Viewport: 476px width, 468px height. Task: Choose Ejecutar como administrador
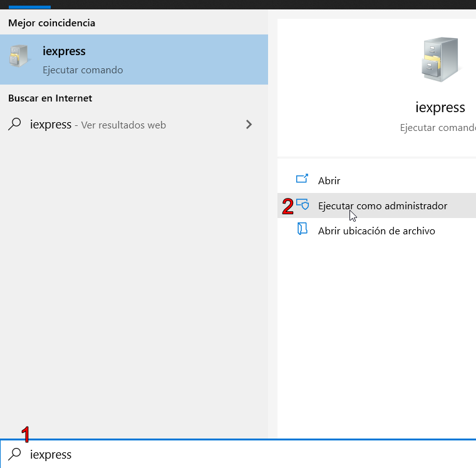376,205
